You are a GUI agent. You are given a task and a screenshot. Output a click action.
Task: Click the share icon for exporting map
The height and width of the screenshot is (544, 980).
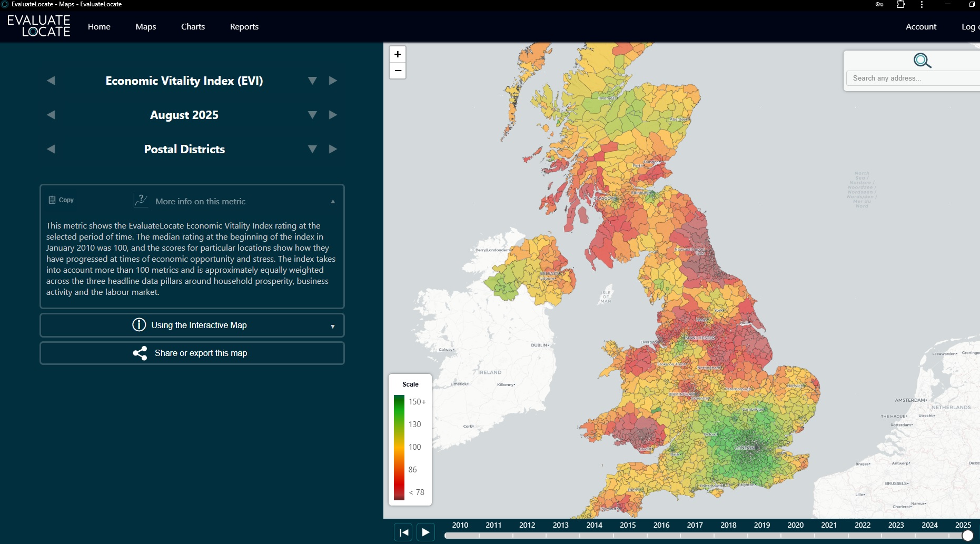140,353
